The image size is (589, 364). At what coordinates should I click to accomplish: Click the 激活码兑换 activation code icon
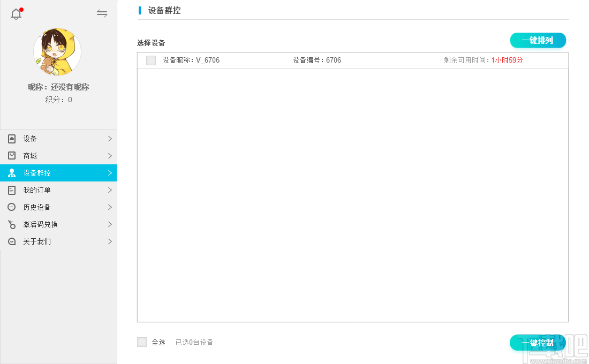11,224
